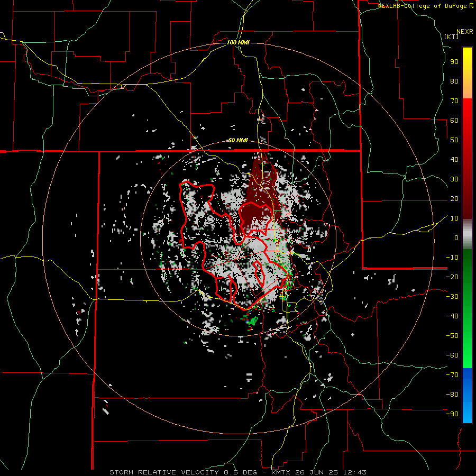
Task: Click the "0.5 DEG" elevation text
Action: [241, 472]
